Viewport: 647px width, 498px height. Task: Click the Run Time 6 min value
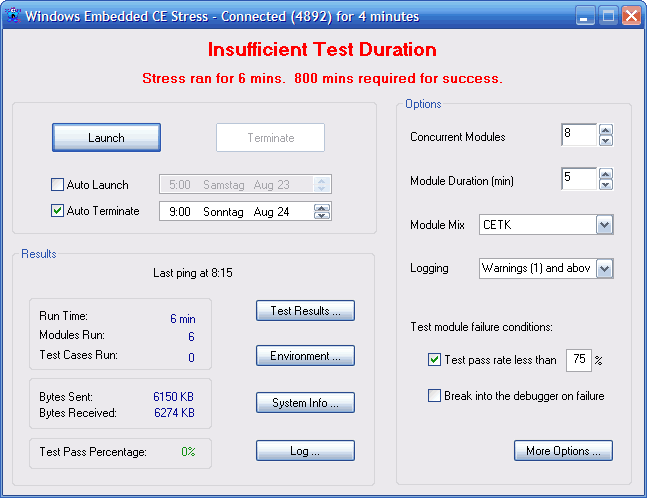tap(183, 319)
